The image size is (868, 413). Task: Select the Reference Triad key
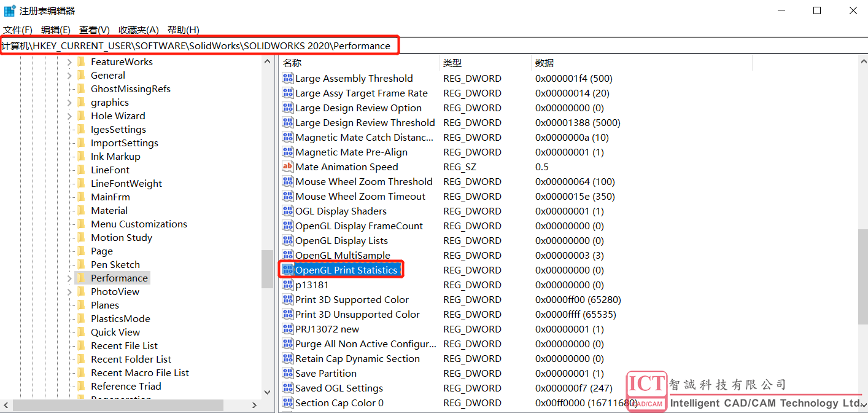(126, 387)
